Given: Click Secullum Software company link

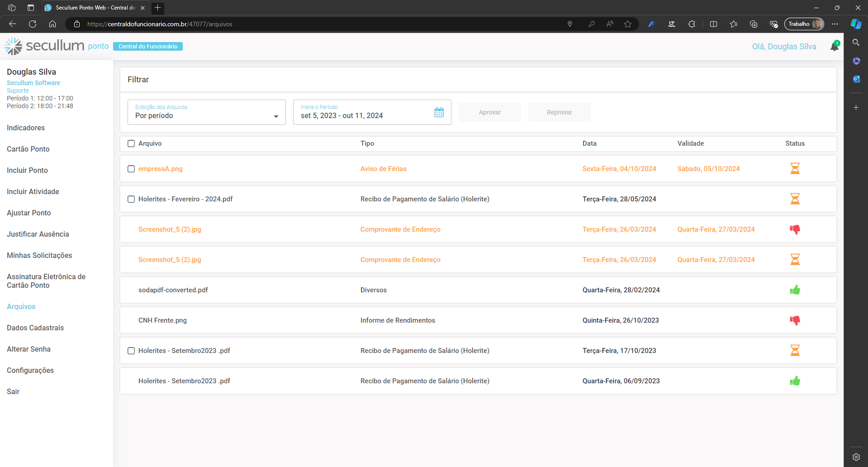Looking at the screenshot, I should (x=33, y=83).
